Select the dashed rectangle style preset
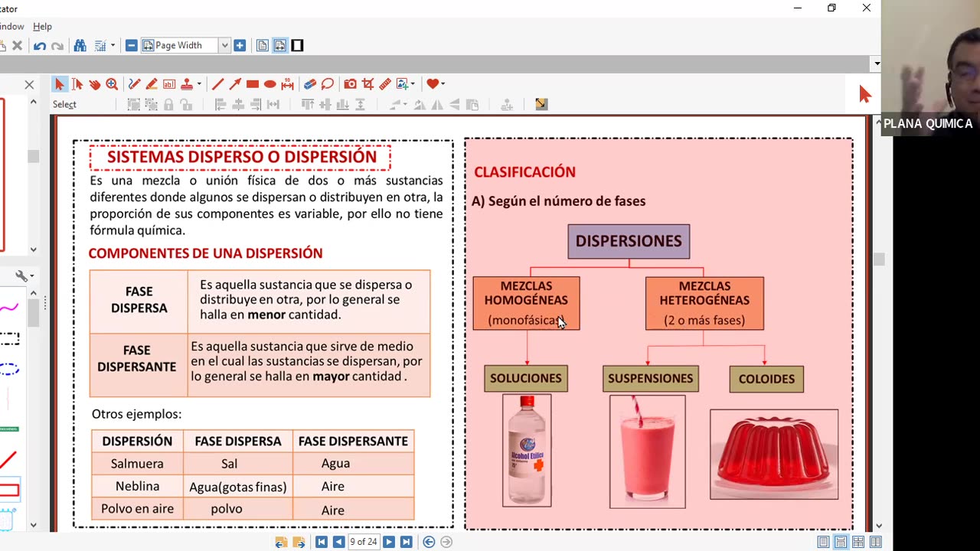980x551 pixels. [9, 337]
